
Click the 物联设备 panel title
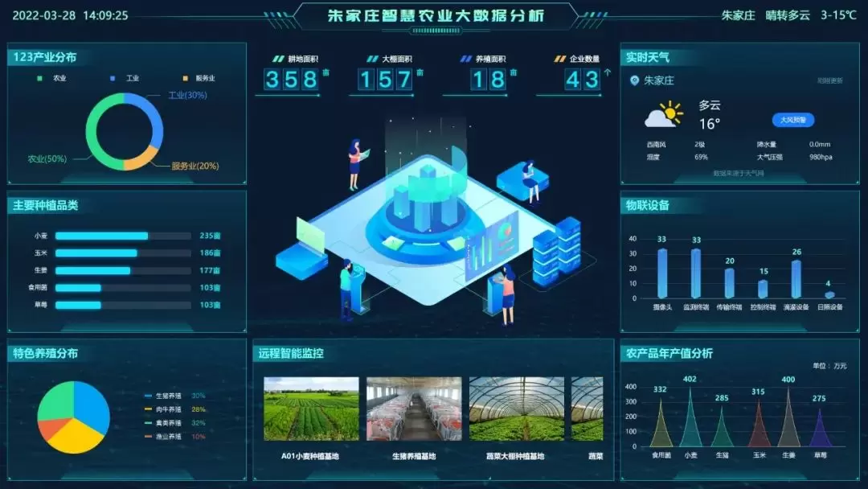pos(648,205)
